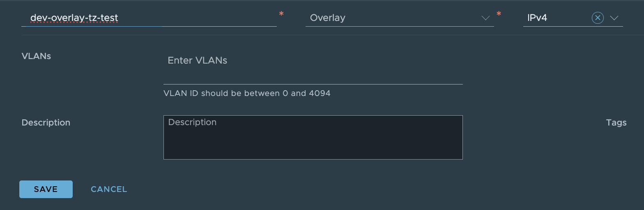Click the Tags label

616,123
